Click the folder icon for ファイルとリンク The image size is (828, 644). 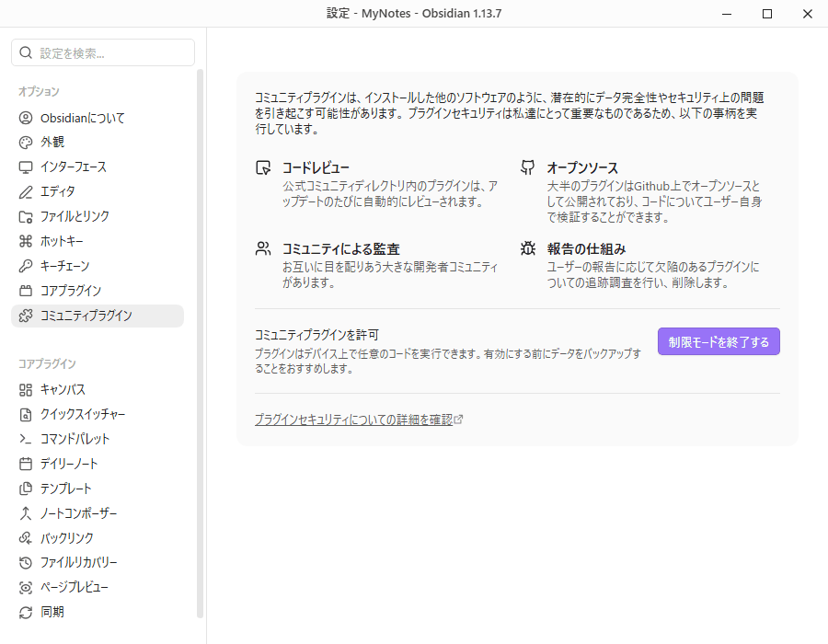(26, 217)
